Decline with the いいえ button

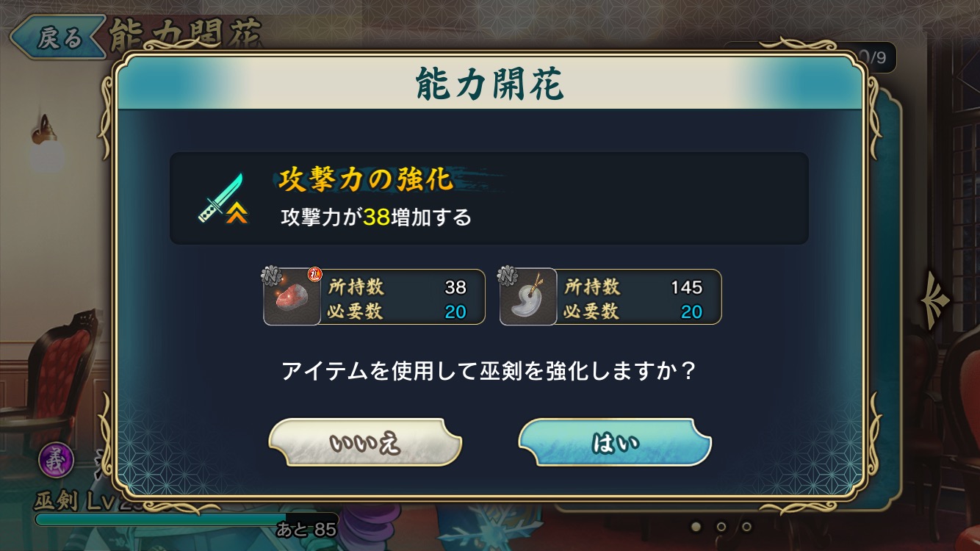pos(365,442)
